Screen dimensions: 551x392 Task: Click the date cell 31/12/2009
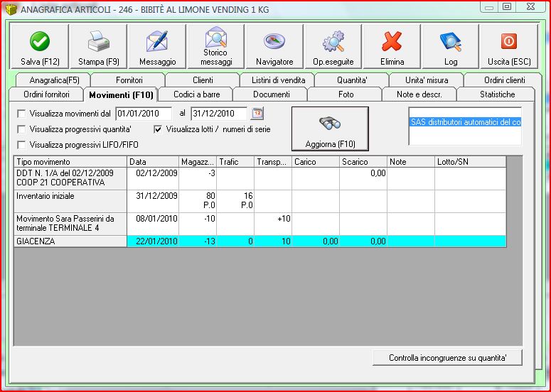tap(153, 201)
